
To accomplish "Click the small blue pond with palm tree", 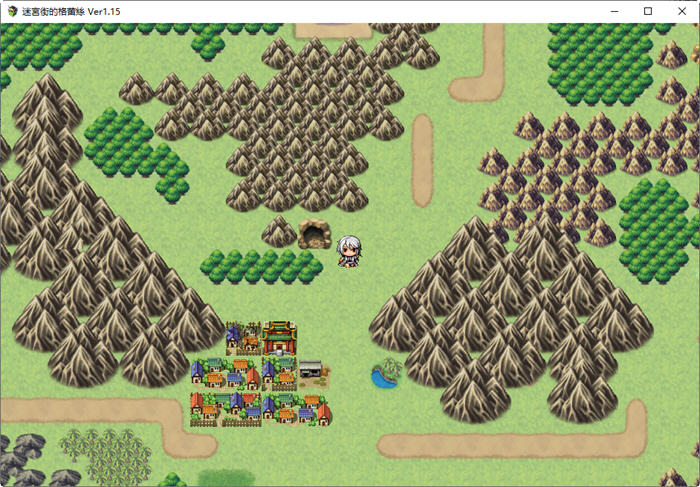I will point(386,373).
